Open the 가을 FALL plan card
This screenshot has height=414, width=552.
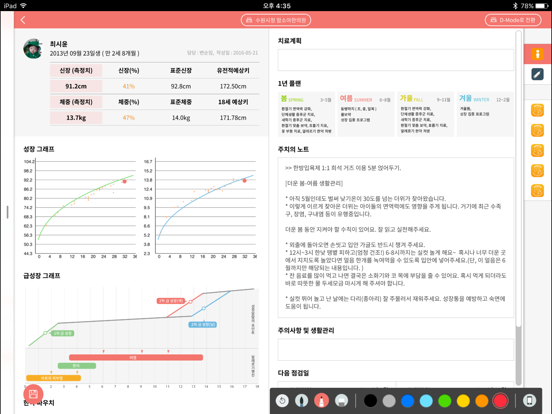point(426,114)
